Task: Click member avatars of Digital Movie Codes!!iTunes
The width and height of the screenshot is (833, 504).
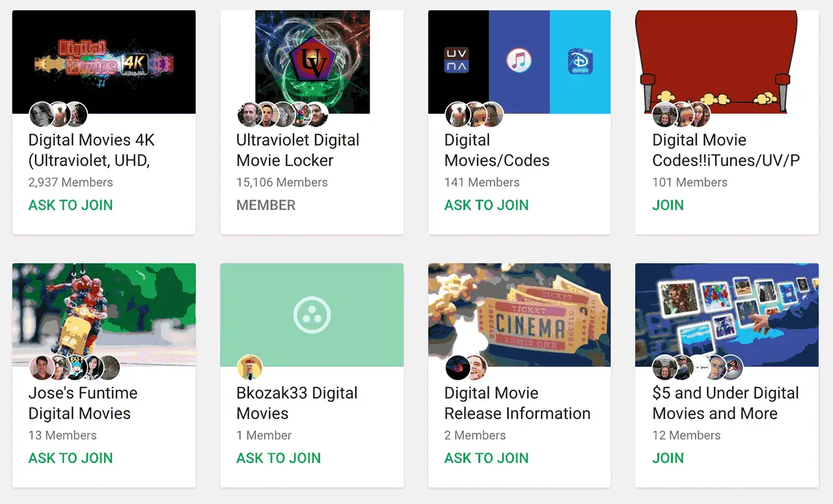Action: pos(682,114)
